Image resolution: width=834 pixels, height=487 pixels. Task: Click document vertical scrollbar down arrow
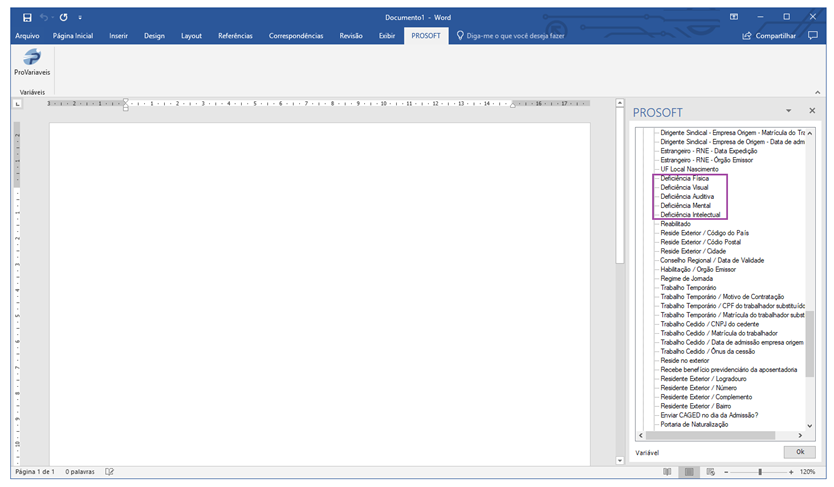[x=620, y=461]
